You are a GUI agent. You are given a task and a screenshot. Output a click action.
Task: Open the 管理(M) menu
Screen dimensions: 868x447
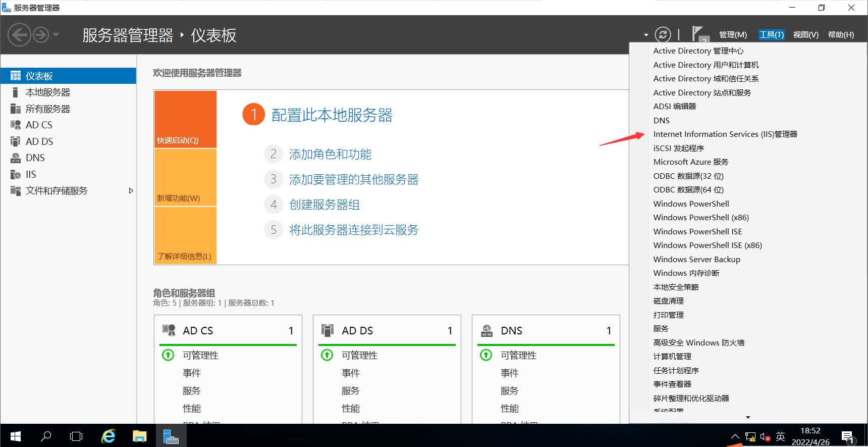(733, 35)
